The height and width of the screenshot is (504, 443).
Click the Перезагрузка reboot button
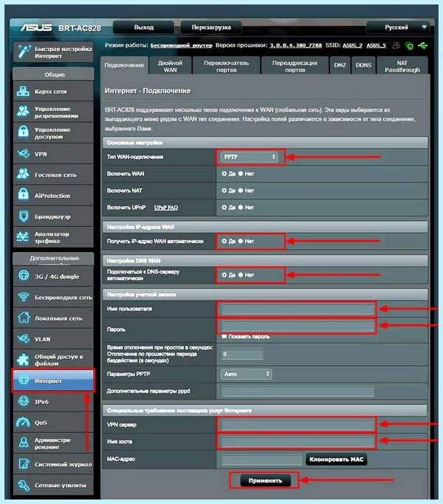click(211, 27)
